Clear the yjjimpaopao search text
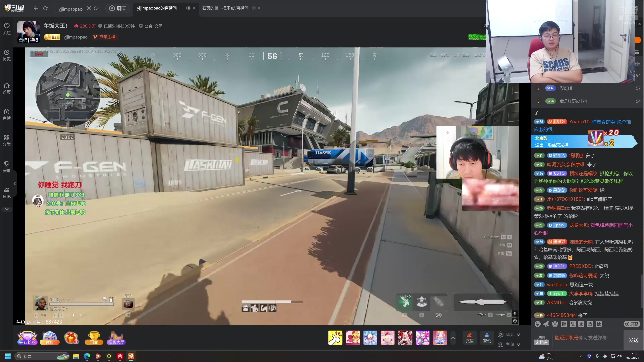Viewport: 644px width, 362px height. point(89,8)
